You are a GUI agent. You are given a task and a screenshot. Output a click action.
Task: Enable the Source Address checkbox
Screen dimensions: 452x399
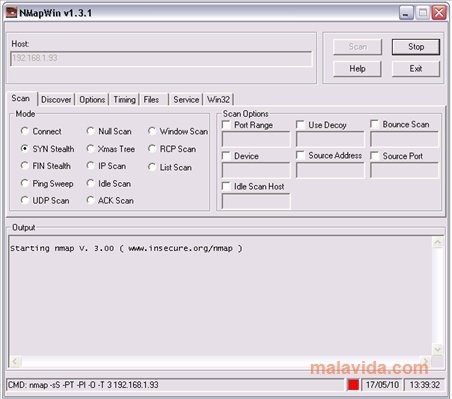pyautogui.click(x=300, y=155)
